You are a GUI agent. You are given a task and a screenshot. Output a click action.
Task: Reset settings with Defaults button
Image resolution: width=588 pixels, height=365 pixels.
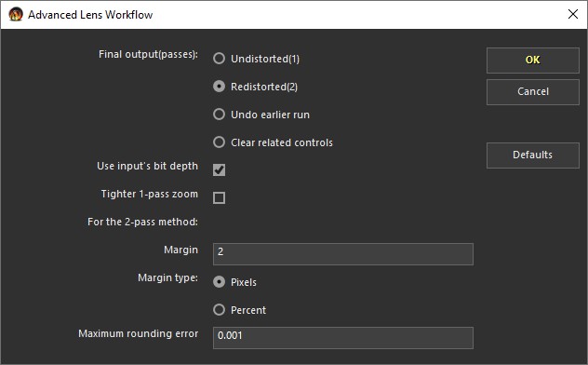click(533, 155)
